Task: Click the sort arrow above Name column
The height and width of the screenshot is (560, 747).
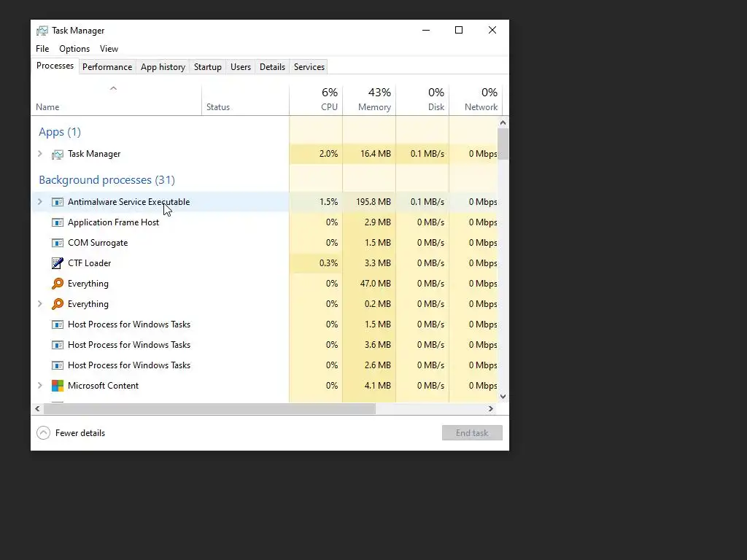Action: pyautogui.click(x=113, y=88)
